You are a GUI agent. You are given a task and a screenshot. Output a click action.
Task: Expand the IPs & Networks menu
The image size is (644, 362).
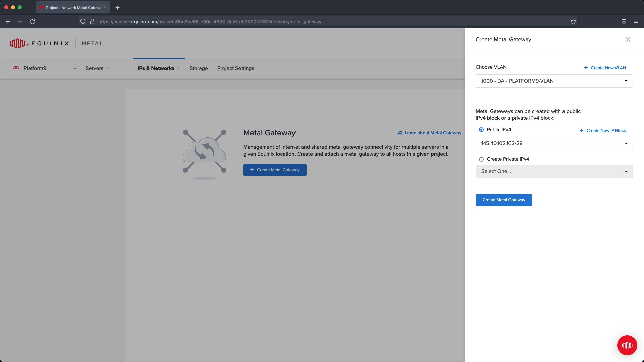point(159,68)
